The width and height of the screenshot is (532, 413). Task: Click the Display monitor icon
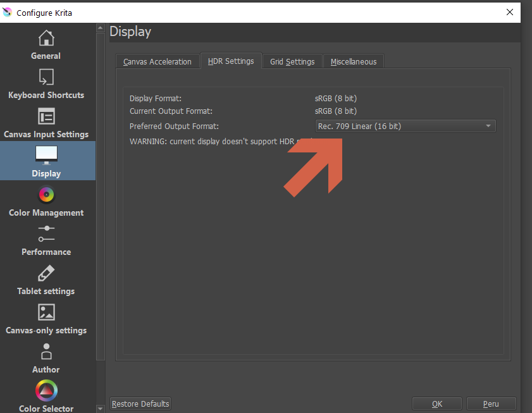(46, 155)
